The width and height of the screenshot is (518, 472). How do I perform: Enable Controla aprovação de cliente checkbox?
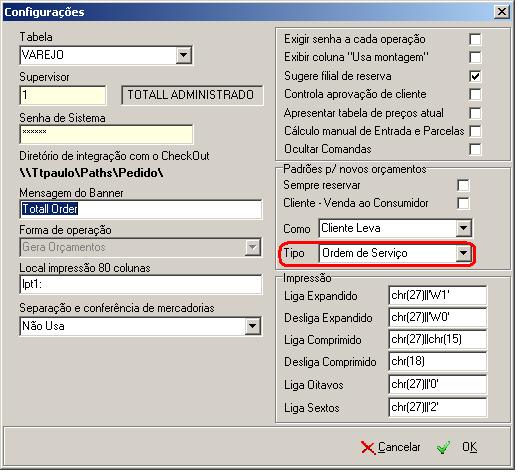pos(475,94)
